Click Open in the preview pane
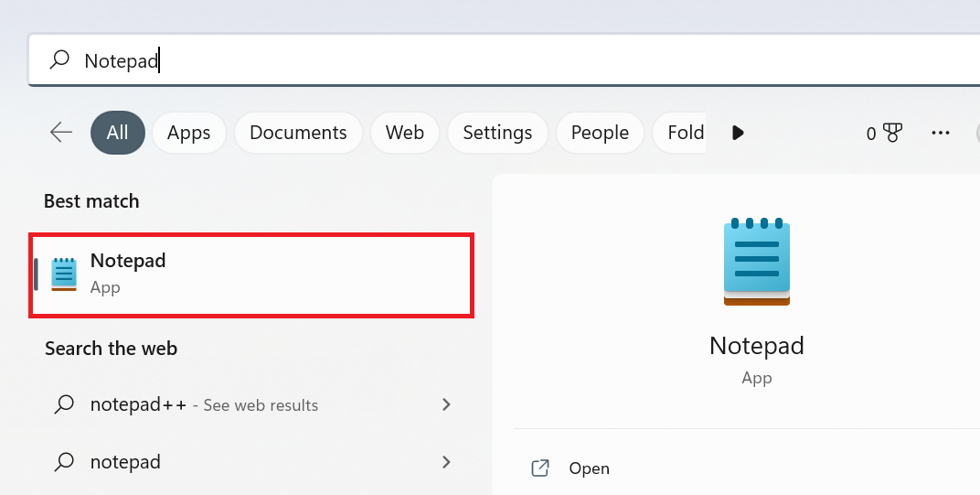Screen dimensions: 980x495 (589, 468)
